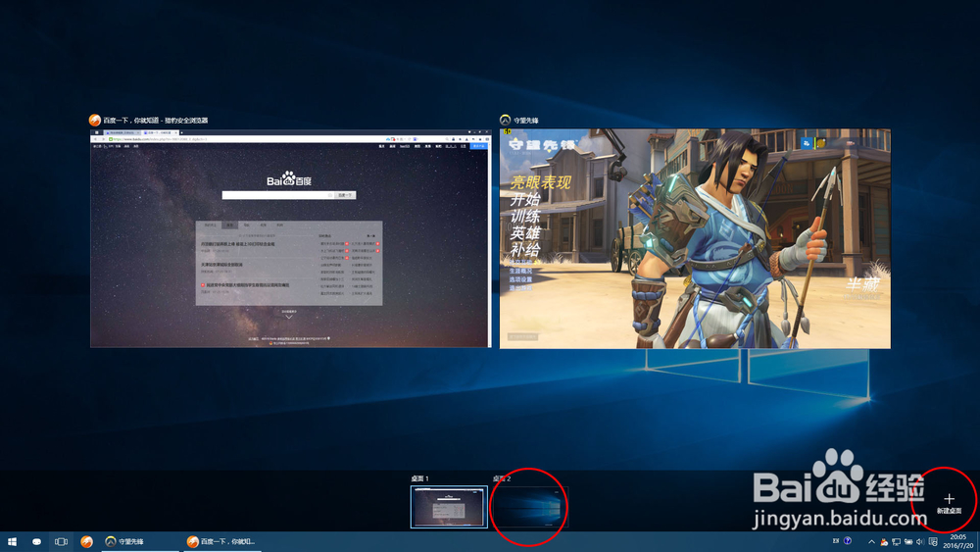This screenshot has height=552, width=980.
Task: Open the pinned orange browser icon
Action: pyautogui.click(x=86, y=541)
